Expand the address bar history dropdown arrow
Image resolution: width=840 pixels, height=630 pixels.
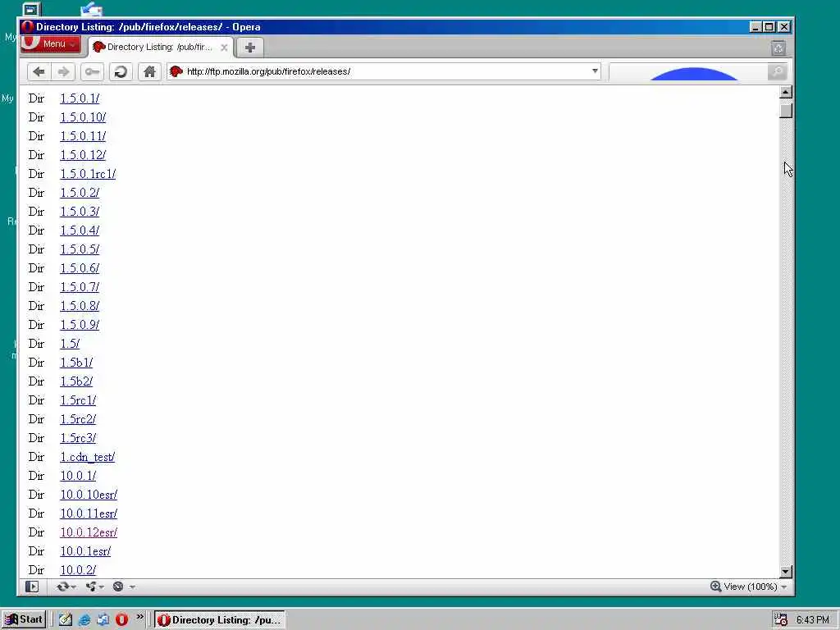(x=595, y=71)
